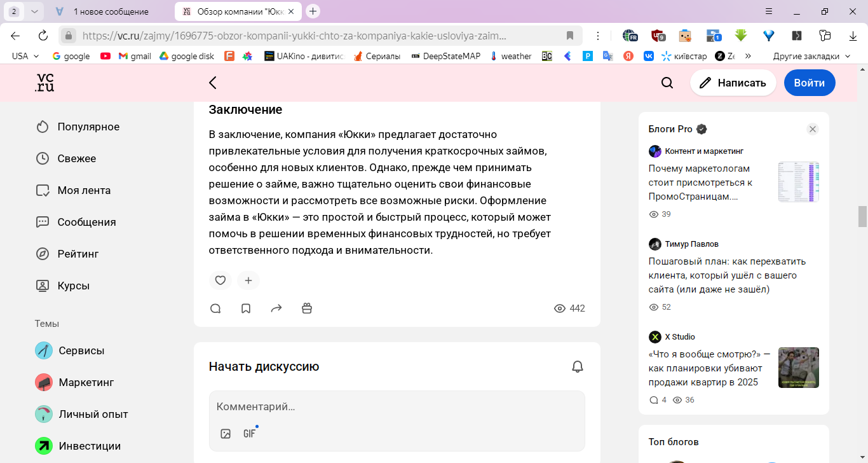
Task: Toggle discussion notifications bell
Action: [x=578, y=366]
